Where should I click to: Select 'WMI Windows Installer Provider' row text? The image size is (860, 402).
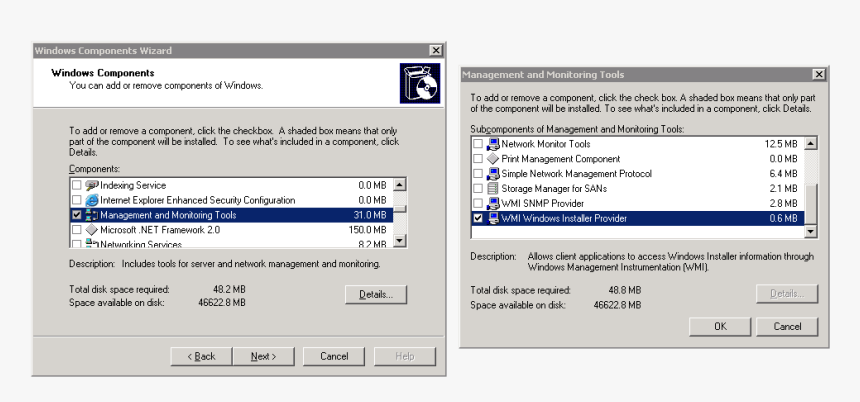pyautogui.click(x=564, y=218)
